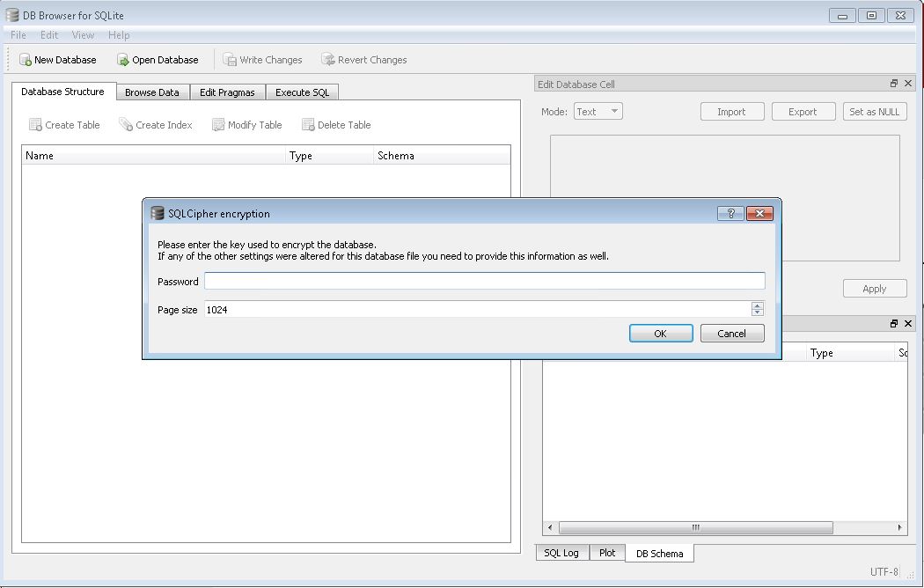Click the DB Schema horizontal scrollbar thumb

pos(696,527)
